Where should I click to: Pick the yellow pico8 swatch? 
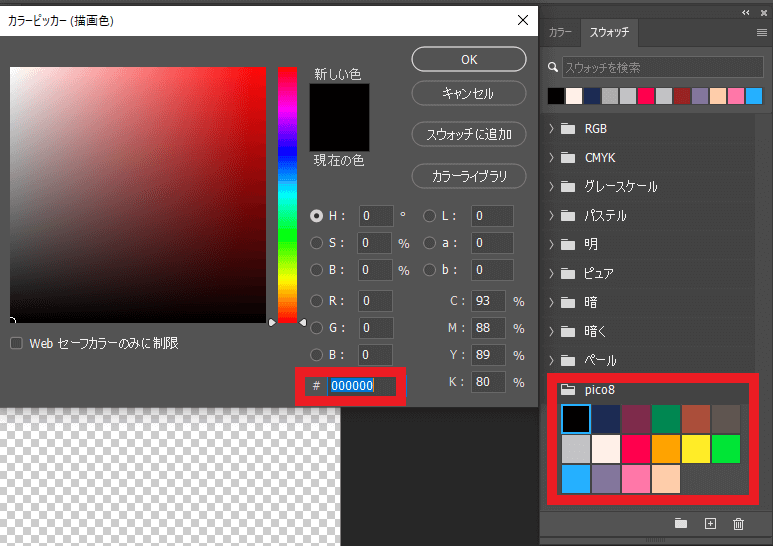click(696, 449)
